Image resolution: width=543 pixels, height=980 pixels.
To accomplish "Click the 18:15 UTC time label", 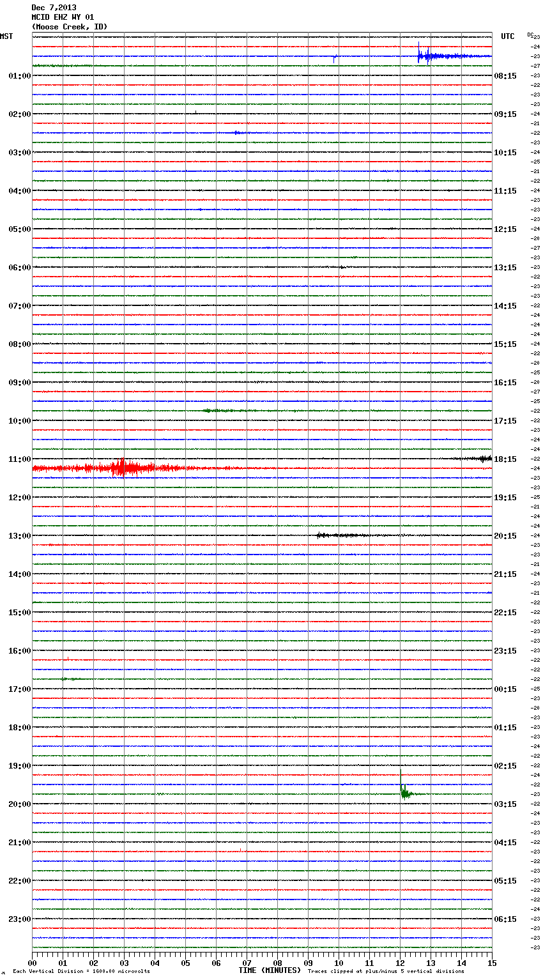I will coord(505,459).
